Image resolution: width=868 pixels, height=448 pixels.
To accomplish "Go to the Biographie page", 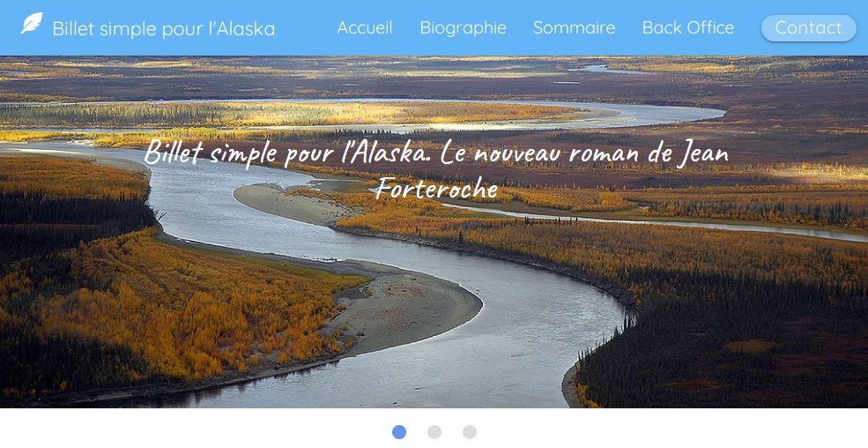I will 463,27.
